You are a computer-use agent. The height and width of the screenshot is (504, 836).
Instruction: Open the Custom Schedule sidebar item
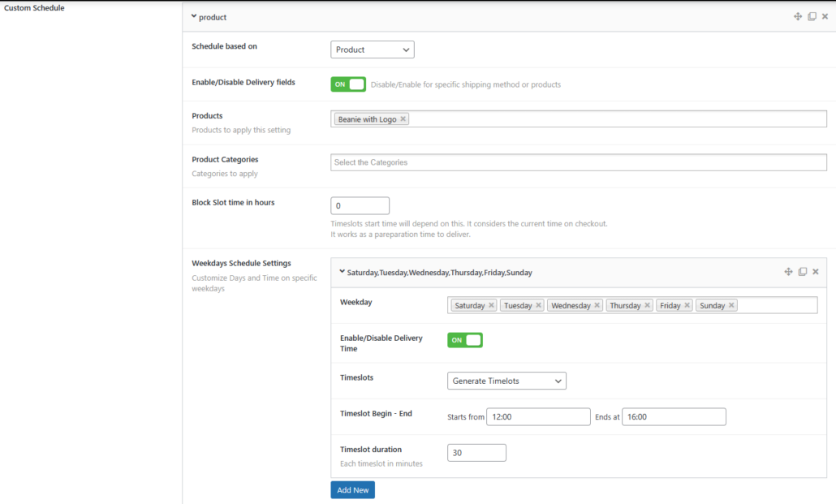[x=33, y=7]
